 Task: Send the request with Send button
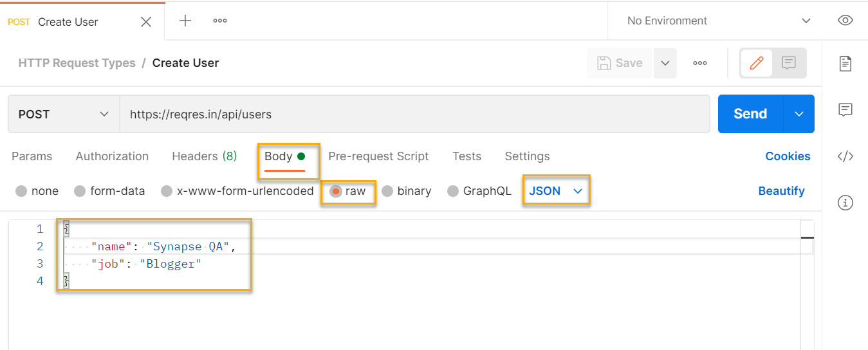tap(750, 114)
